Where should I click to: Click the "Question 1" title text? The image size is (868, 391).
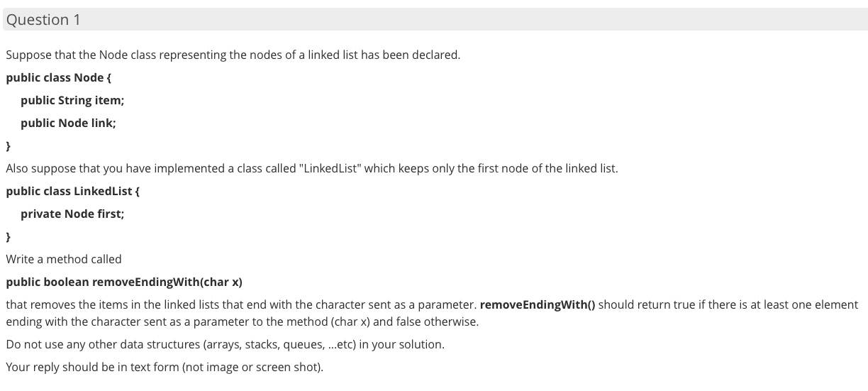tap(43, 19)
